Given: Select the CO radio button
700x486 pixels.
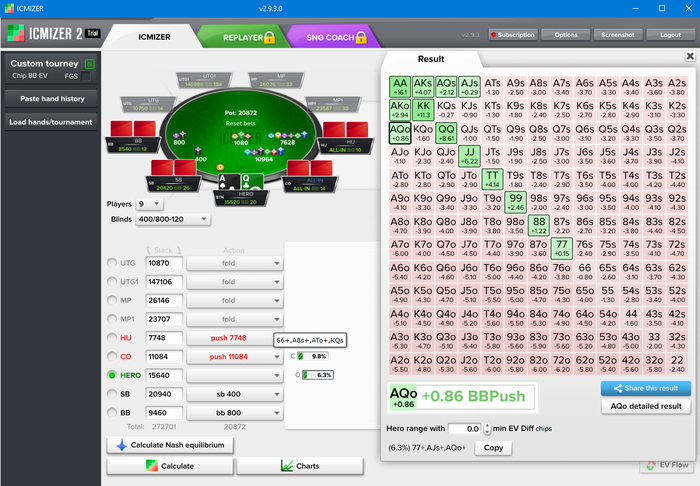Looking at the screenshot, I should (112, 357).
